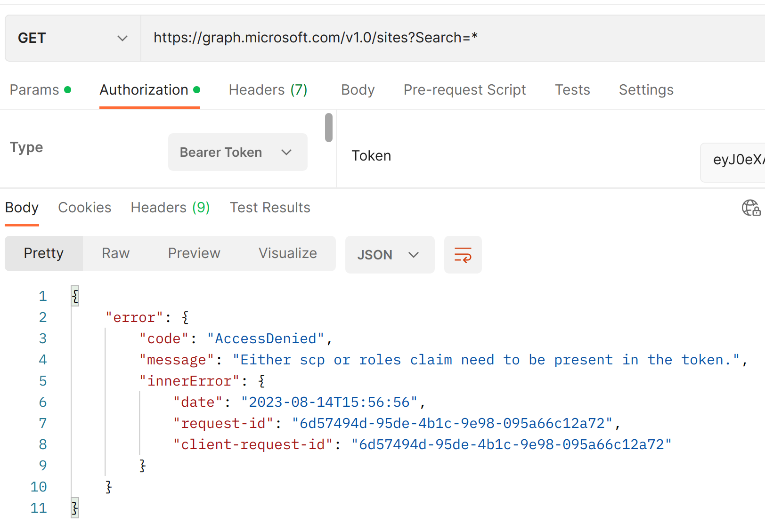The height and width of the screenshot is (532, 765).
Task: Toggle the word wrap lines icon
Action: [463, 255]
